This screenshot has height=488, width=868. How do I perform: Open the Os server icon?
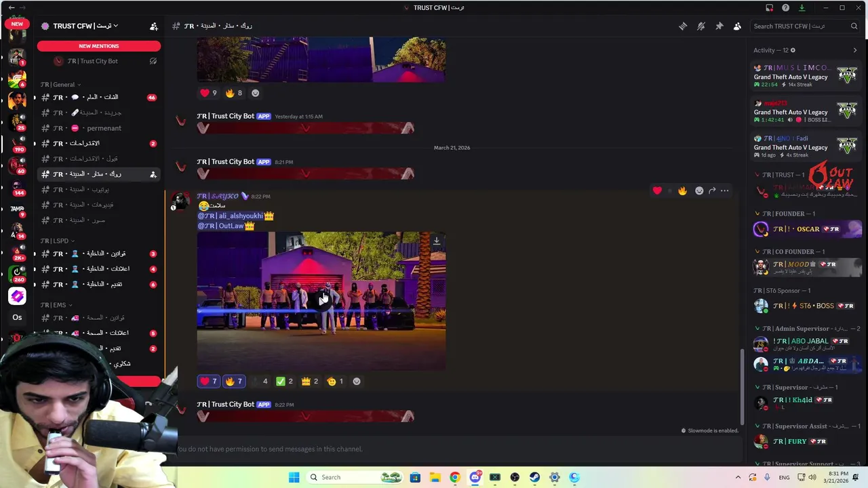click(17, 317)
